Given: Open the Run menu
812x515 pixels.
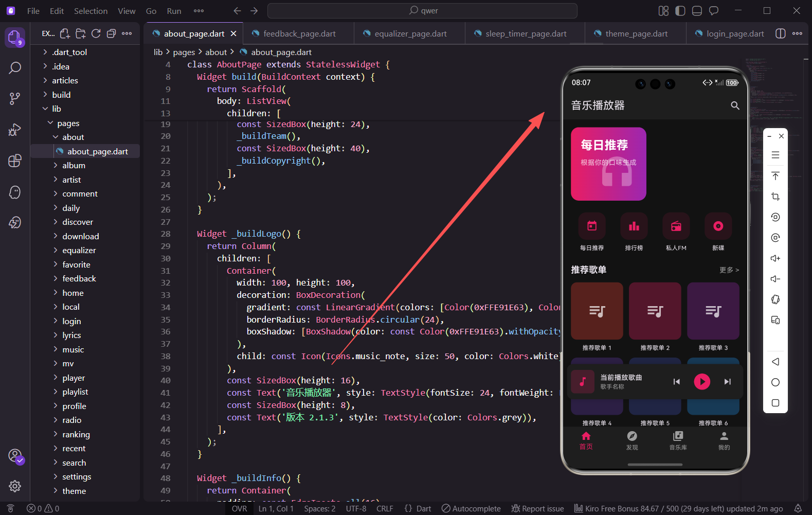Looking at the screenshot, I should [174, 11].
